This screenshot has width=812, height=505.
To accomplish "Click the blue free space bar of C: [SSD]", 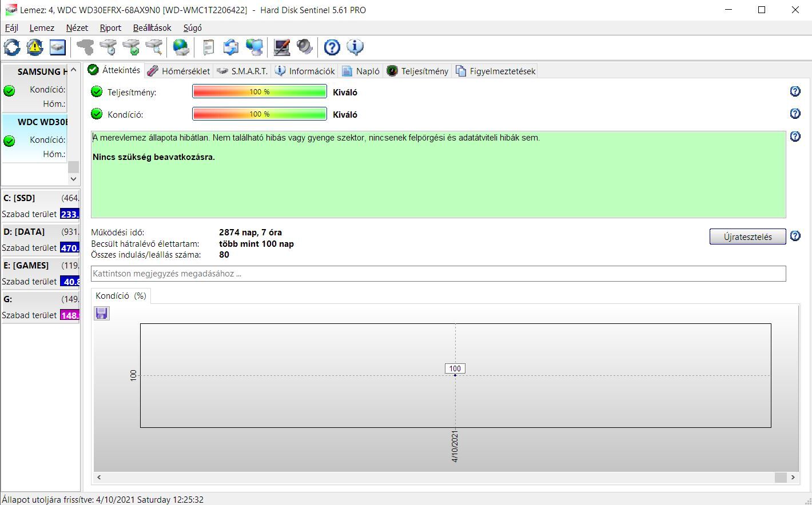I will (70, 214).
